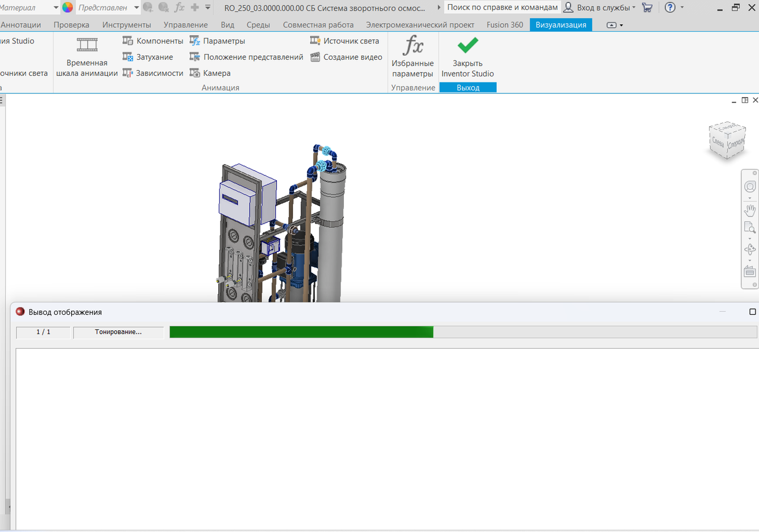Switch to the Управление tab
This screenshot has width=759, height=532.
[186, 25]
